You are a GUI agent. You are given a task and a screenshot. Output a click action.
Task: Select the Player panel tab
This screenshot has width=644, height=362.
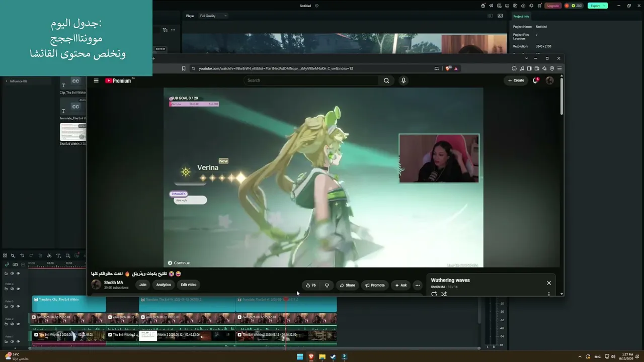190,16
